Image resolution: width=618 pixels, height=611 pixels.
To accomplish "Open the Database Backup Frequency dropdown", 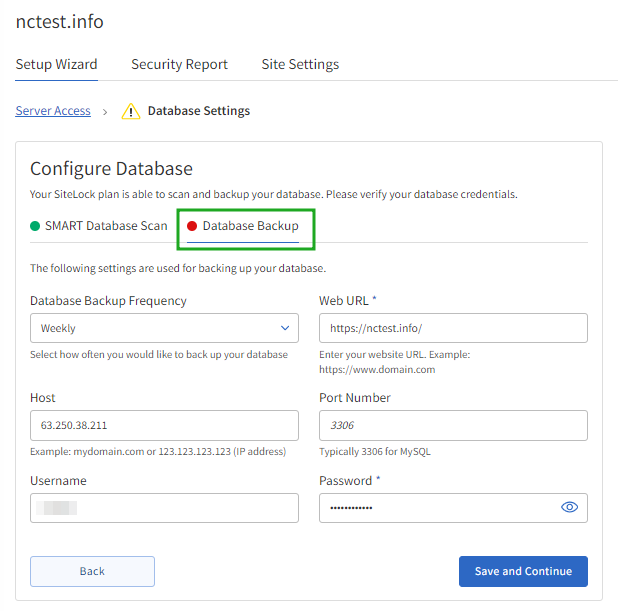I will [x=164, y=328].
